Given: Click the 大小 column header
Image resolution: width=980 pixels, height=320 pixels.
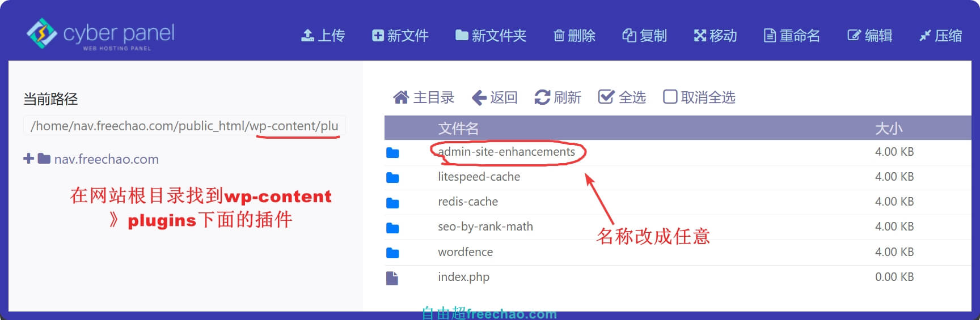Looking at the screenshot, I should point(889,129).
